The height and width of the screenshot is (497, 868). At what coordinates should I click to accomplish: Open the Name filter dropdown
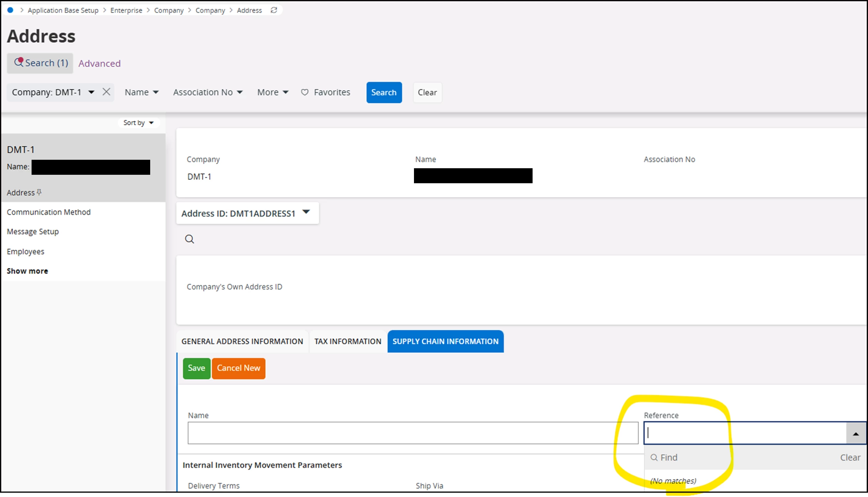(x=141, y=92)
